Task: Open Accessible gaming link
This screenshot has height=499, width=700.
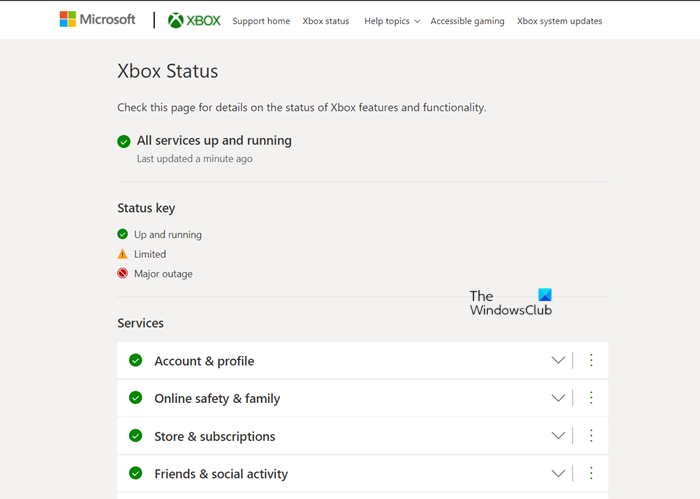Action: (467, 21)
